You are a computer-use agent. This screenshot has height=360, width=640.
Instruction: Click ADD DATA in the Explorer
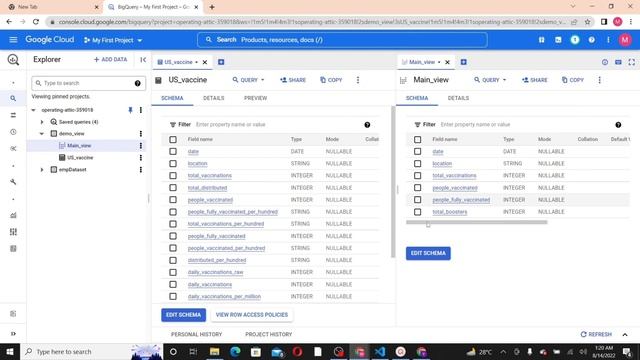point(111,60)
